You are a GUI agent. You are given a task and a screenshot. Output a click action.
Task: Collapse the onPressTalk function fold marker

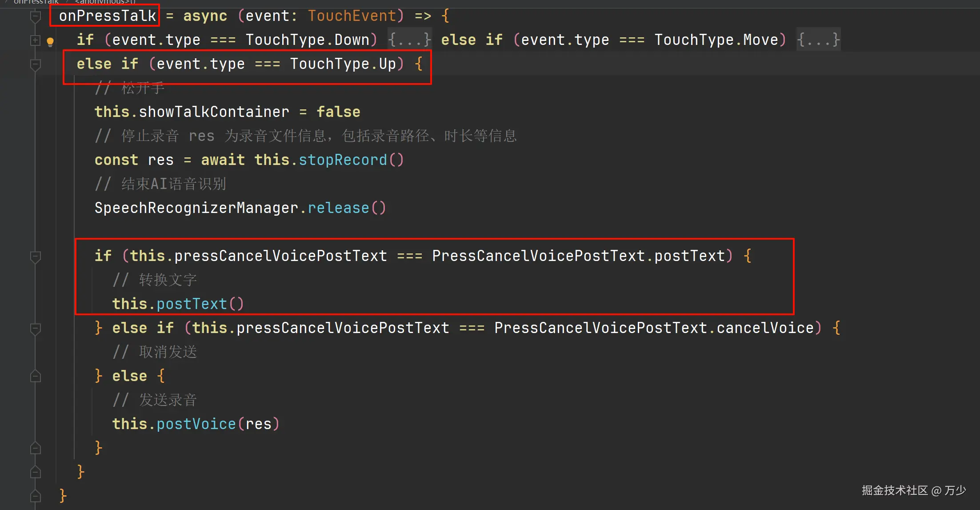36,17
